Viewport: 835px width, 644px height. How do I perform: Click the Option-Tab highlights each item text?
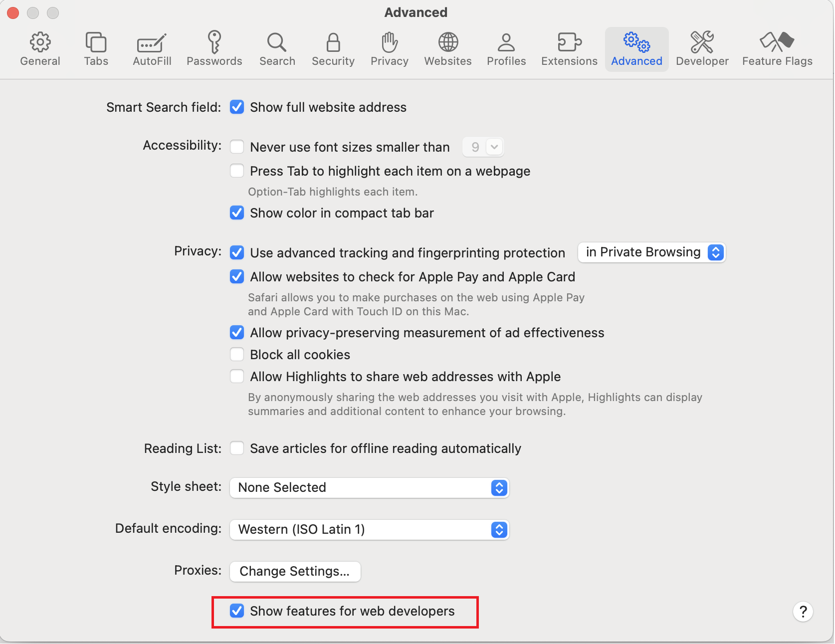(333, 192)
